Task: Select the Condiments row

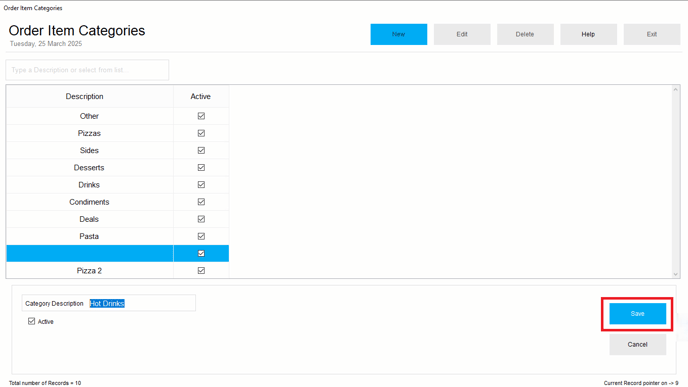Action: pos(118,202)
